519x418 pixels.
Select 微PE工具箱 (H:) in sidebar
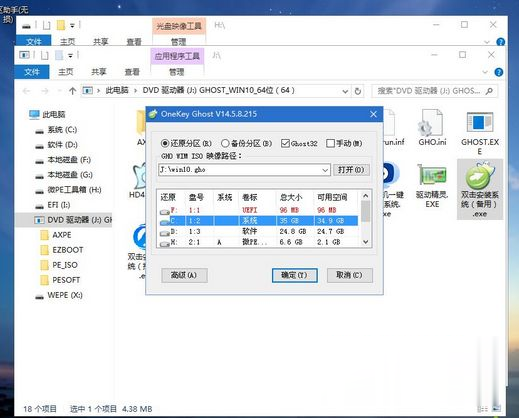[68, 190]
